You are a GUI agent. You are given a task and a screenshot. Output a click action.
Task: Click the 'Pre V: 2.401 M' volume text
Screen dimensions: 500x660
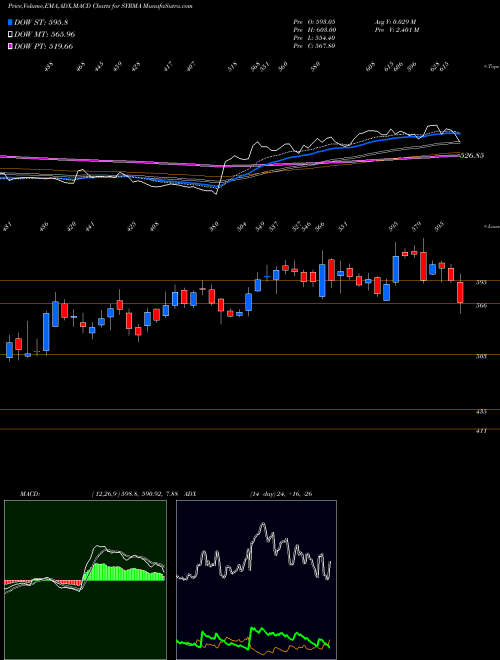point(396,30)
